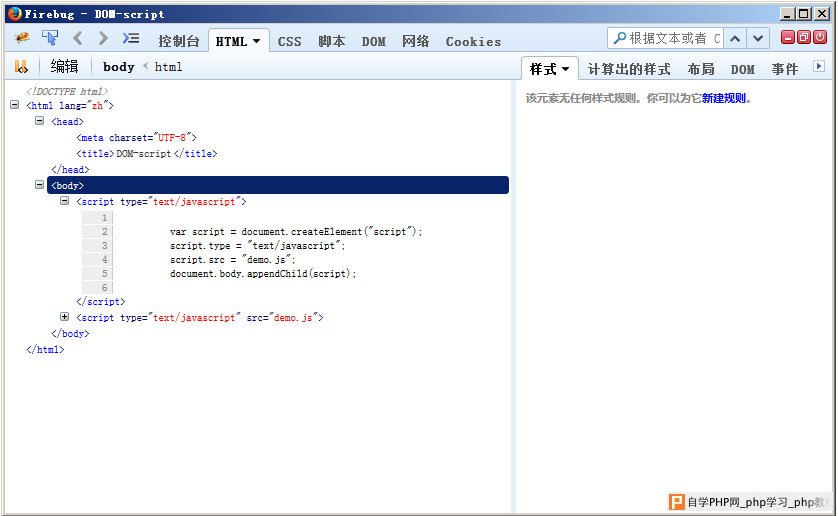This screenshot has height=516, width=838.
Task: Select the DOCTYPE html line
Action: pos(67,91)
